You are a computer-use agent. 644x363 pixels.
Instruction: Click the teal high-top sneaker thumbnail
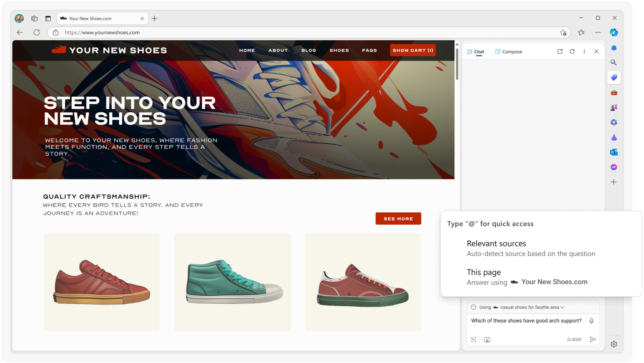tap(232, 282)
